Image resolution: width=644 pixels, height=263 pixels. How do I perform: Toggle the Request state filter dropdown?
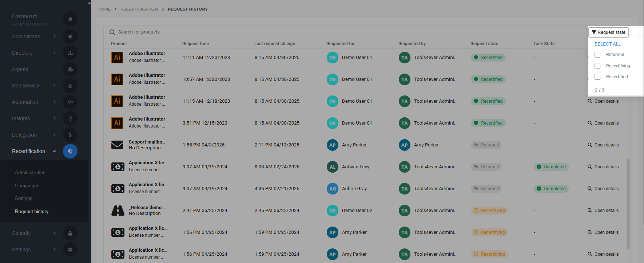pyautogui.click(x=608, y=32)
